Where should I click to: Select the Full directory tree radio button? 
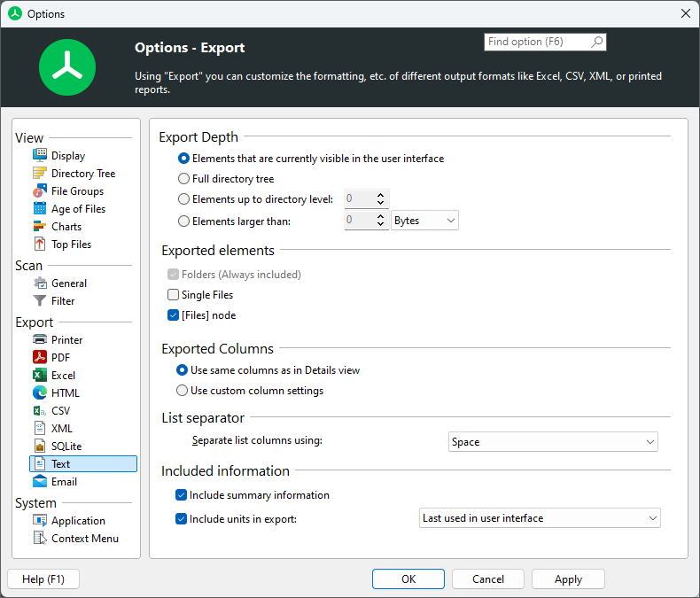[184, 179]
